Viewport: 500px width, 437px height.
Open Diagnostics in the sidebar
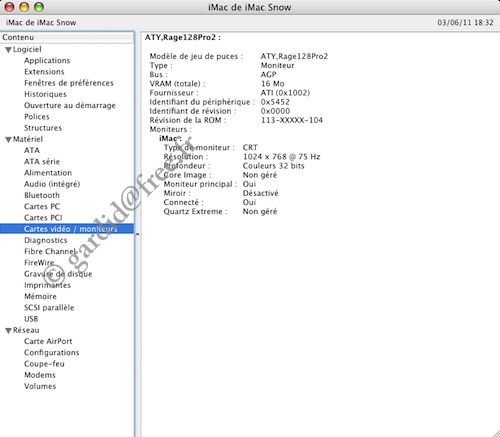click(46, 240)
